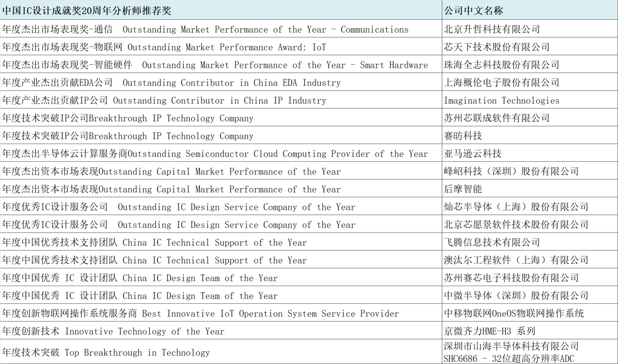Click the '年度创新技术 Innovative Technology of the Year' cell
The image size is (618, 364).
point(221,331)
